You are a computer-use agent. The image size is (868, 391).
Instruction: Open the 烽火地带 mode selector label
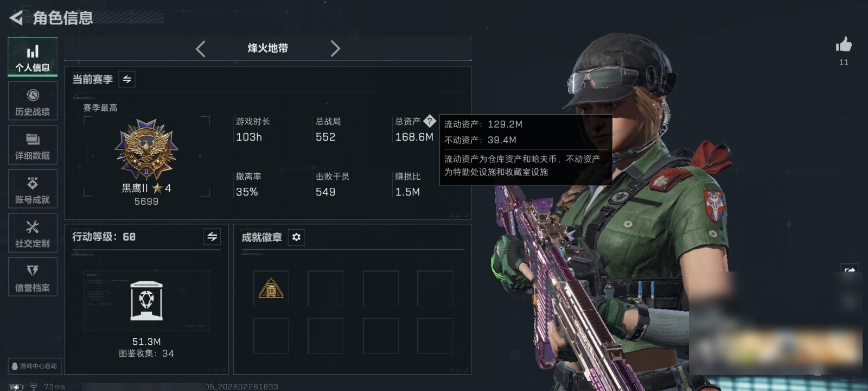268,48
